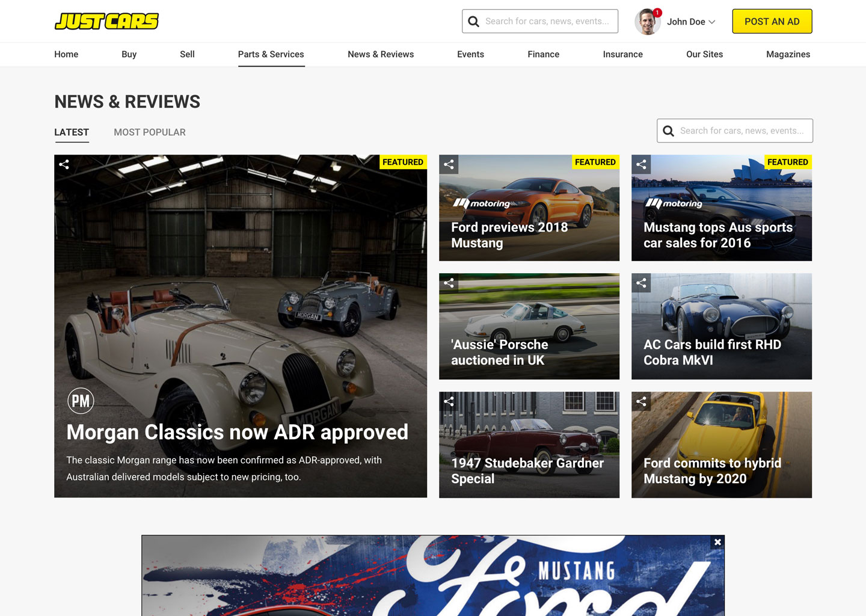
Task: Open the Mustang tops Aus sports car sales headline
Action: pos(718,235)
